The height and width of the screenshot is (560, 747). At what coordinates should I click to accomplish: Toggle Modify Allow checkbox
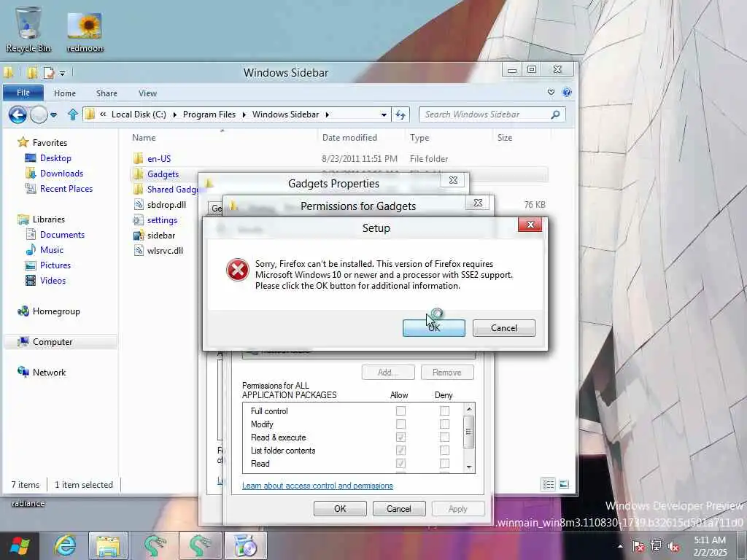(400, 424)
